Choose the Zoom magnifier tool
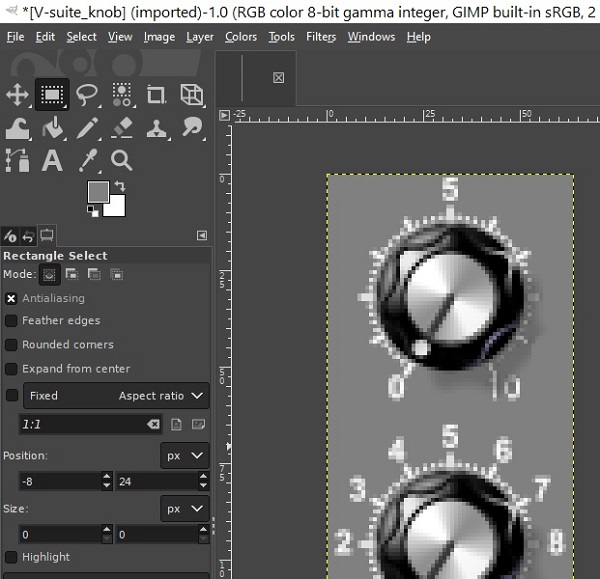This screenshot has width=600, height=579. tap(122, 161)
